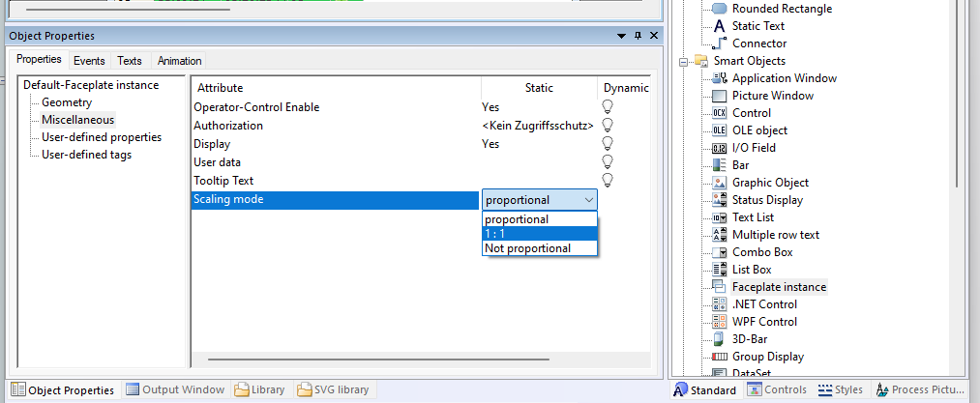Select the 3D-Bar object icon
This screenshot has height=403, width=980.
720,339
